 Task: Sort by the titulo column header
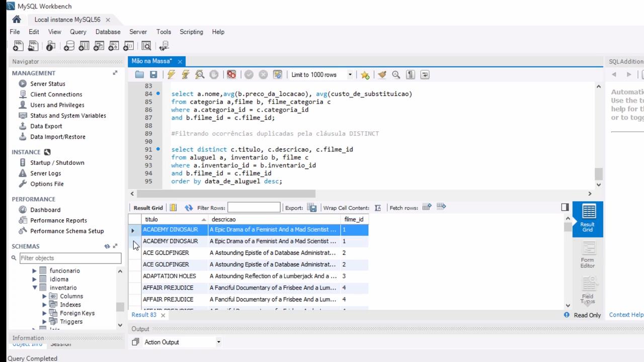175,219
